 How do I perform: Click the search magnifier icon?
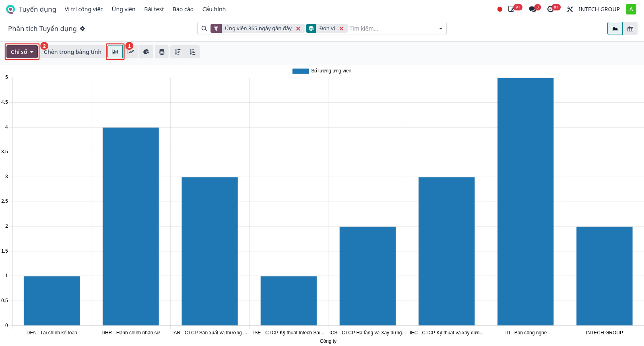pyautogui.click(x=204, y=29)
